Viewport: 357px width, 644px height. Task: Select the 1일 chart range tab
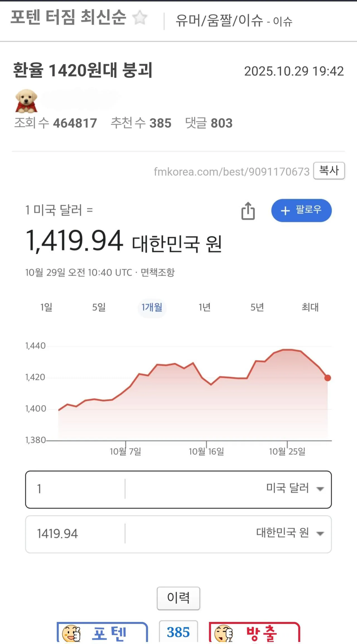coord(46,307)
